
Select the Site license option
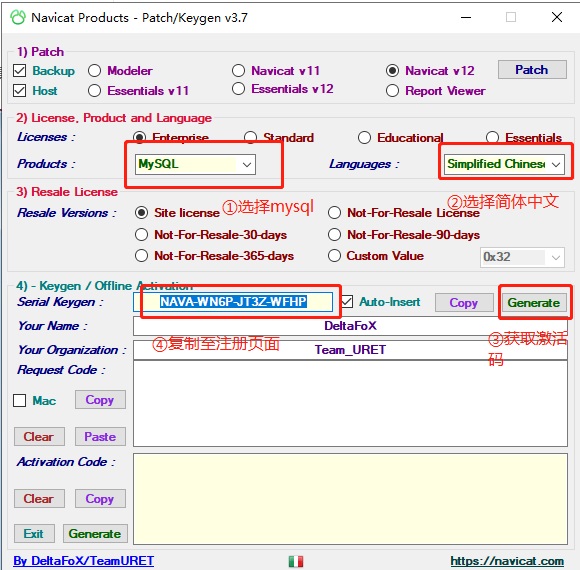coord(141,213)
